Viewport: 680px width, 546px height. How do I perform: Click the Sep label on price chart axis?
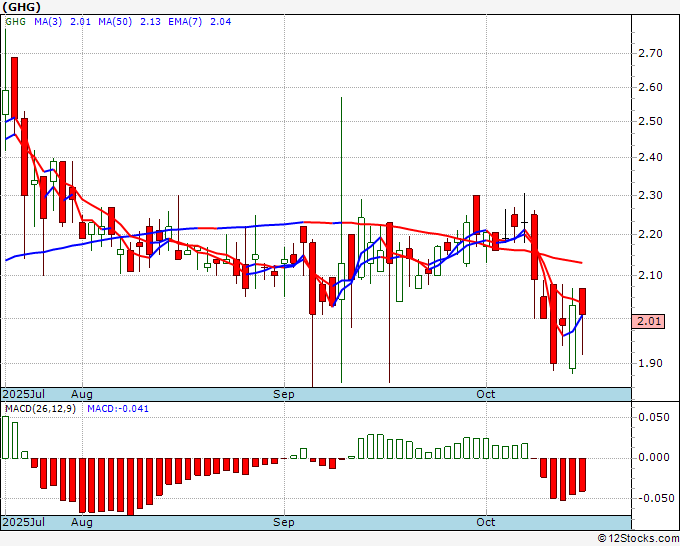(284, 394)
